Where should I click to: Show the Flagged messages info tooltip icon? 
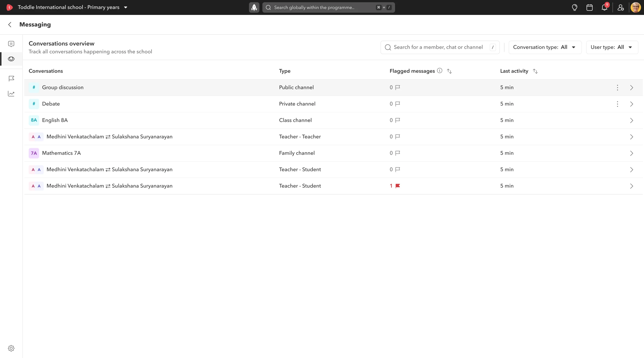click(x=440, y=71)
